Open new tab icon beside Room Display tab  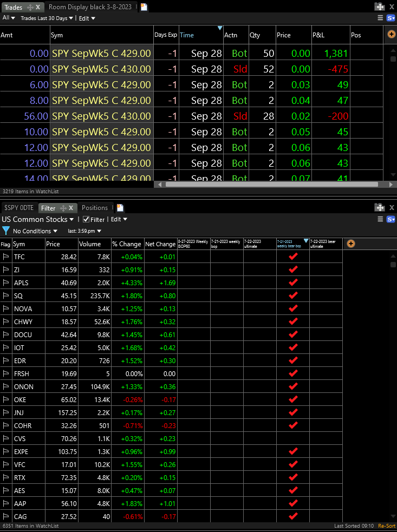click(x=144, y=7)
